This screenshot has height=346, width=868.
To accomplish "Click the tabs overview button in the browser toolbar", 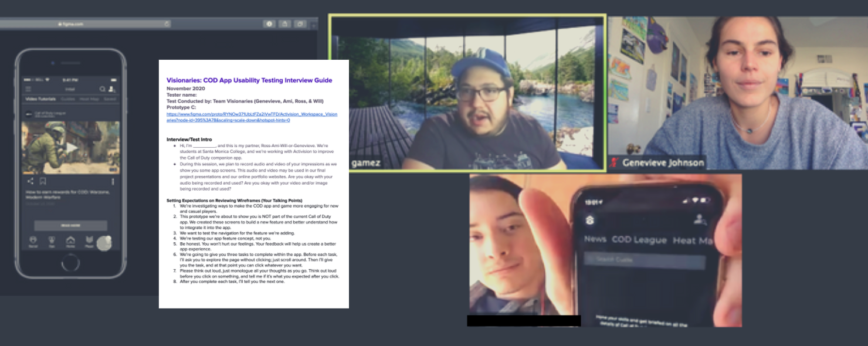I will click(300, 24).
